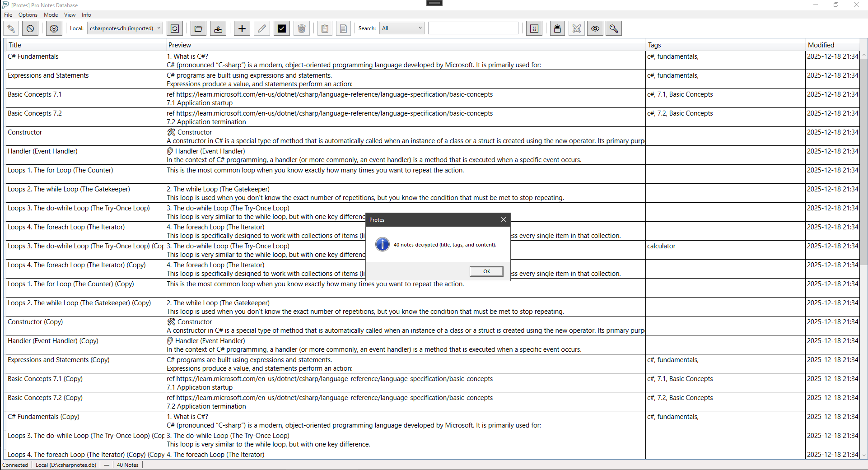Click the 'Connected' status bar entry
The height and width of the screenshot is (470, 868).
15,465
